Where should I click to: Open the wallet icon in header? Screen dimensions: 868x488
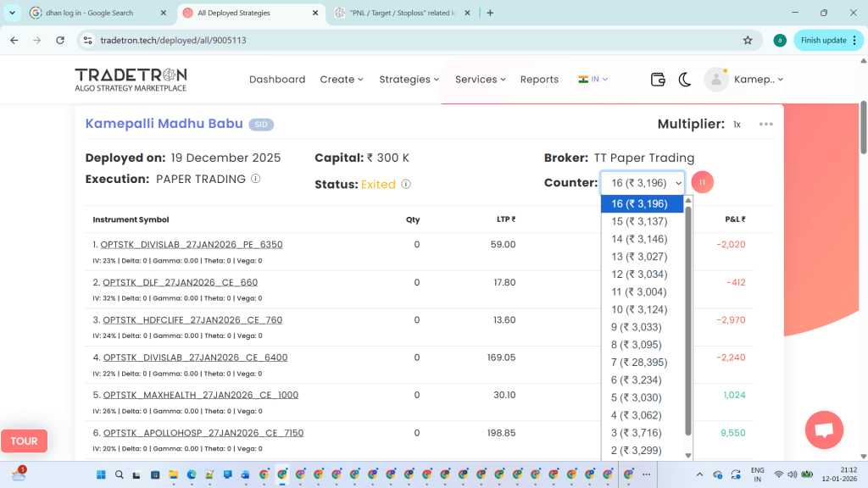658,79
